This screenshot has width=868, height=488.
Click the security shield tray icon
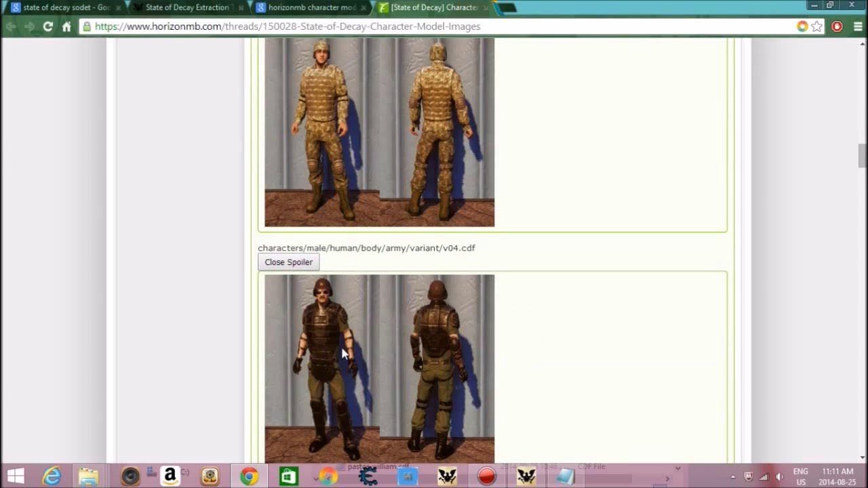point(749,476)
